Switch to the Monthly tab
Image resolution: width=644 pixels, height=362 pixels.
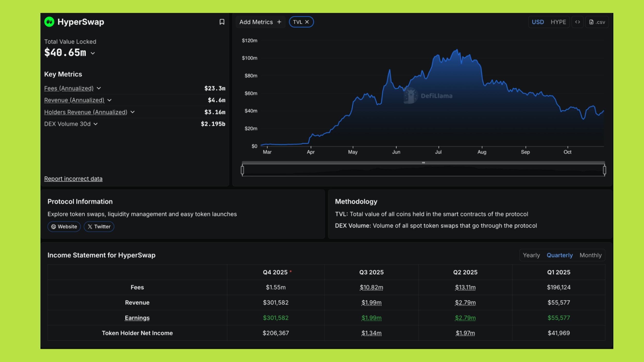click(x=590, y=255)
